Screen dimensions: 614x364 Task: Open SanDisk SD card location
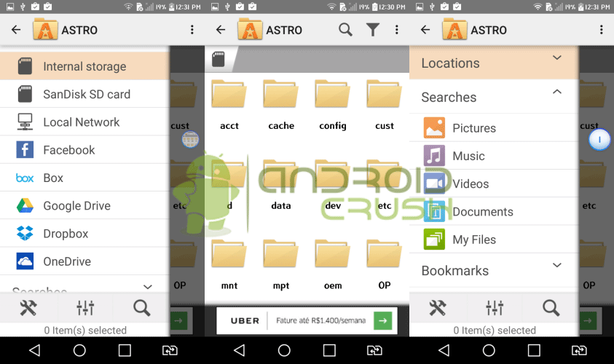pos(84,94)
